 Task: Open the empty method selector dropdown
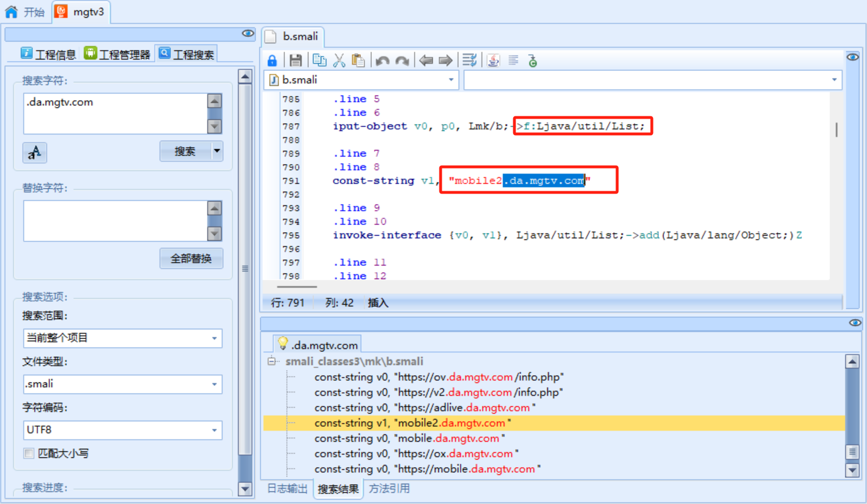[x=652, y=80]
